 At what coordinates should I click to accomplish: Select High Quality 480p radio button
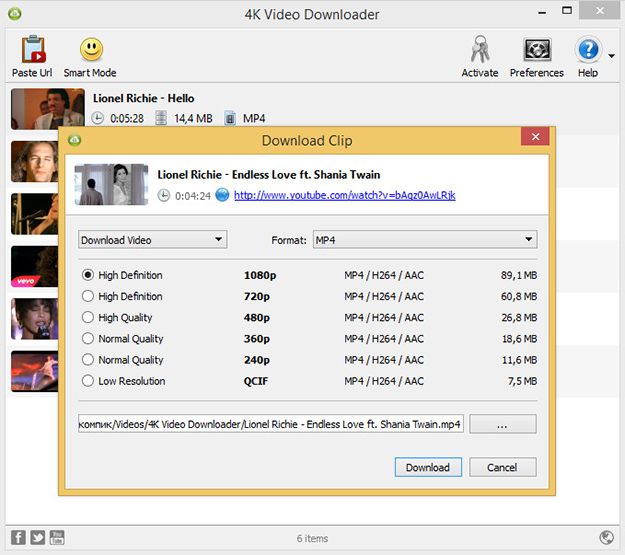click(88, 317)
